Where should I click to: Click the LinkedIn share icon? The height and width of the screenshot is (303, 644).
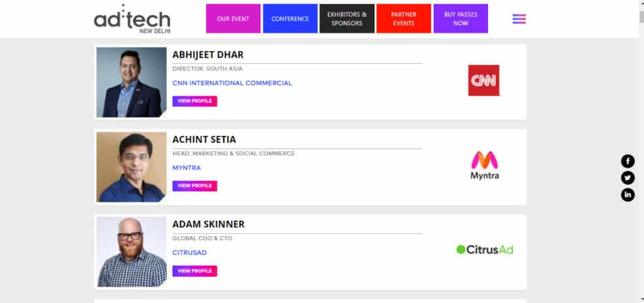pos(628,195)
